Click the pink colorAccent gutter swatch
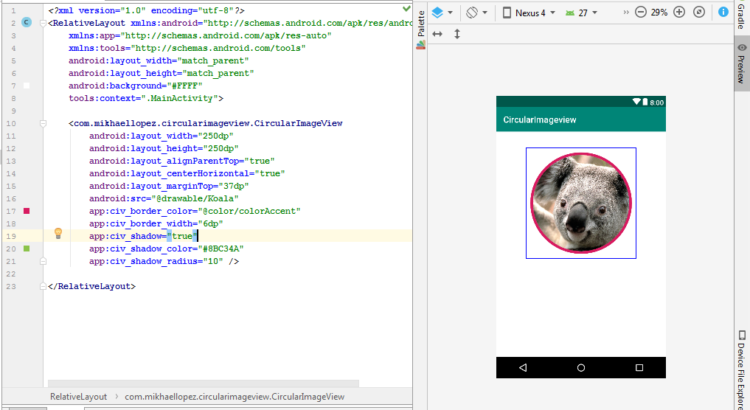This screenshot has height=410, width=750. pos(27,211)
